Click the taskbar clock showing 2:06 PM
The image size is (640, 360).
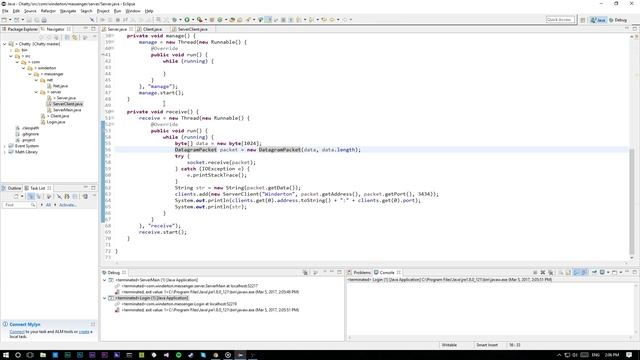point(612,355)
